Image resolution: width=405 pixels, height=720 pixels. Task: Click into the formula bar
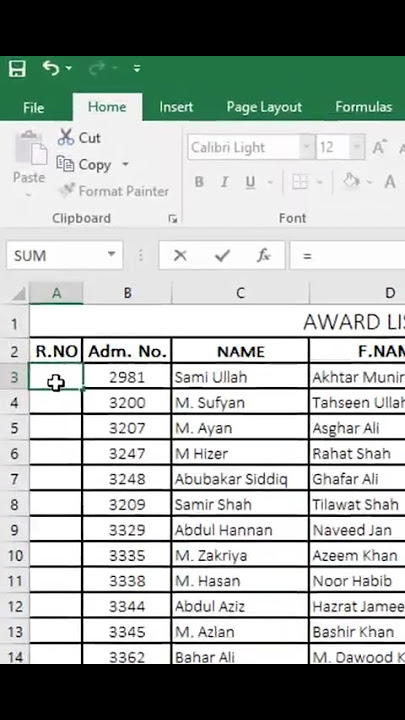pos(348,255)
